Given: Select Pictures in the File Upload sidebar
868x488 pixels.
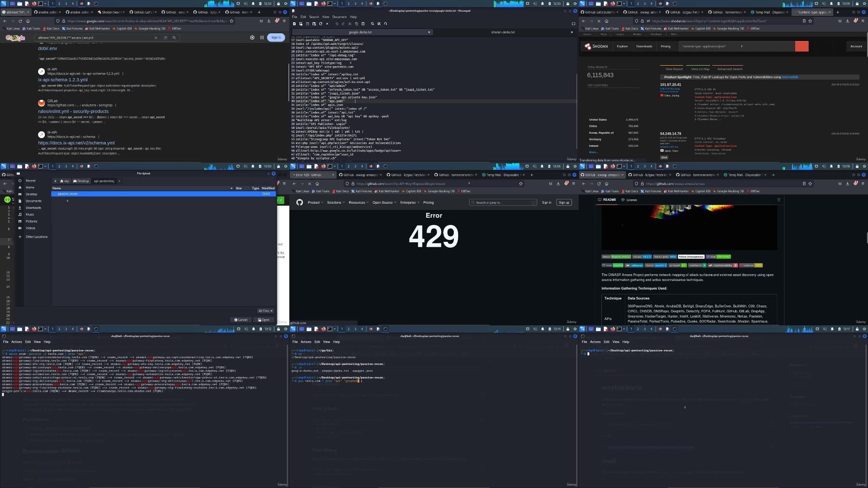Looking at the screenshot, I should 31,221.
